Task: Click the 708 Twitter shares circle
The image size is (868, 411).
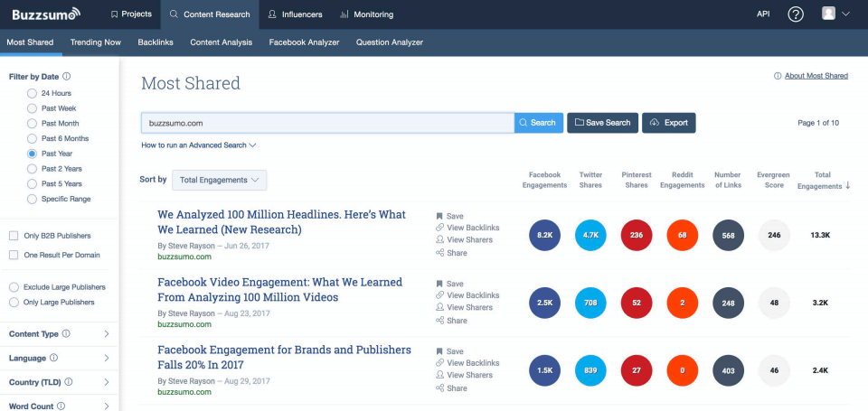Action: point(590,304)
